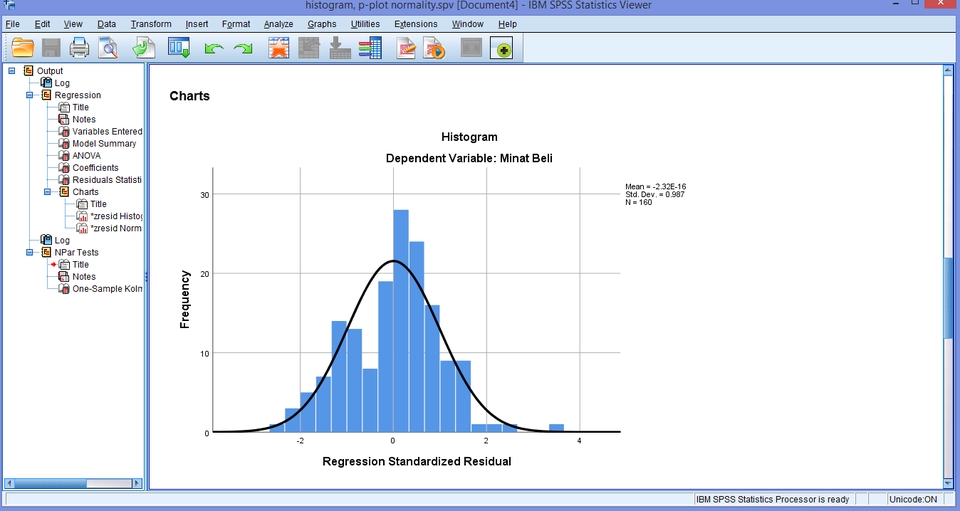Click the Recall recent dialogs icon
The height and width of the screenshot is (511, 960).
(x=179, y=48)
